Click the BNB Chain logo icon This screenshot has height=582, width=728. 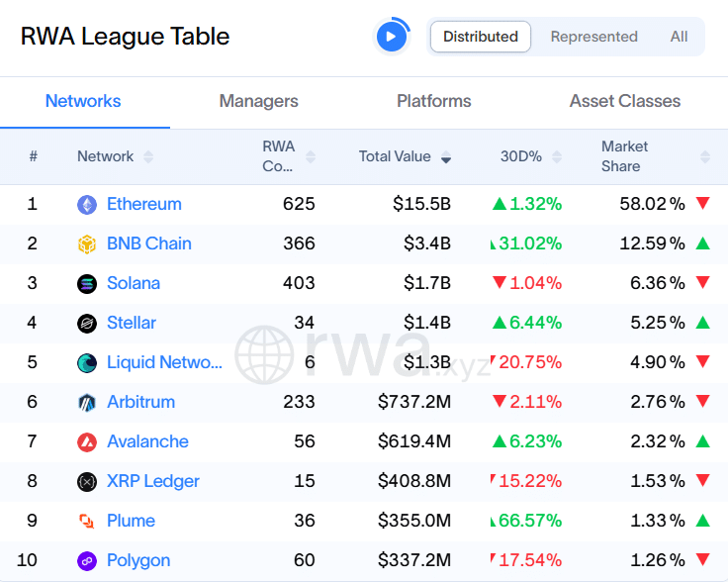point(87,244)
